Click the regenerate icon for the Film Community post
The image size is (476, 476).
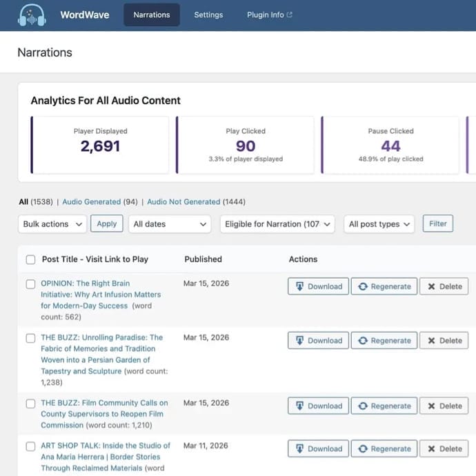pos(363,406)
